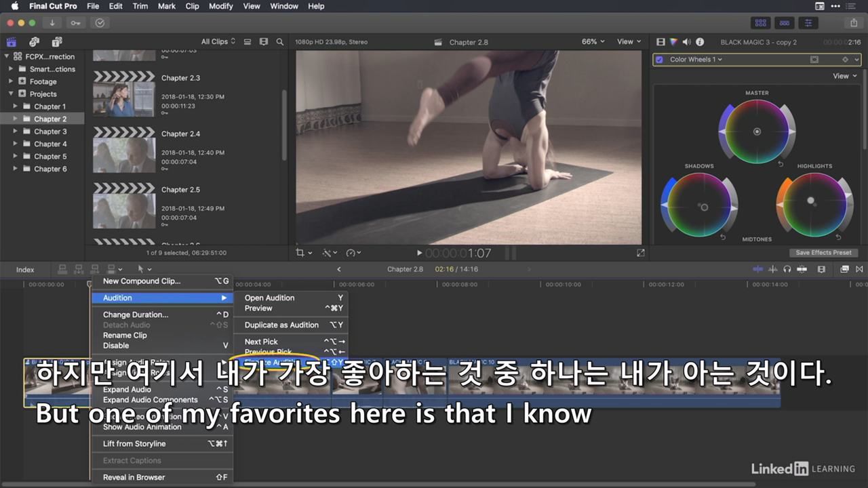Viewport: 868px width, 488px height.
Task: Go back in timeline history arrow
Action: 339,270
